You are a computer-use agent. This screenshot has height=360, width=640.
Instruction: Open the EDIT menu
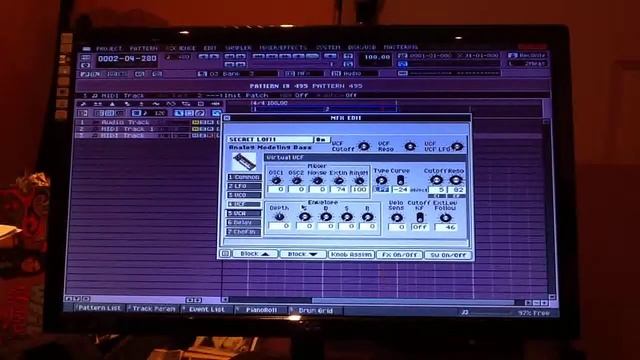pos(210,48)
